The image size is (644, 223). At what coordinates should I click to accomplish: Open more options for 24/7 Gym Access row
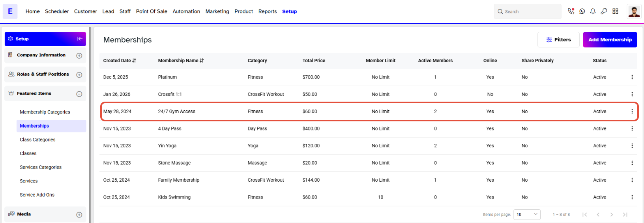click(632, 111)
